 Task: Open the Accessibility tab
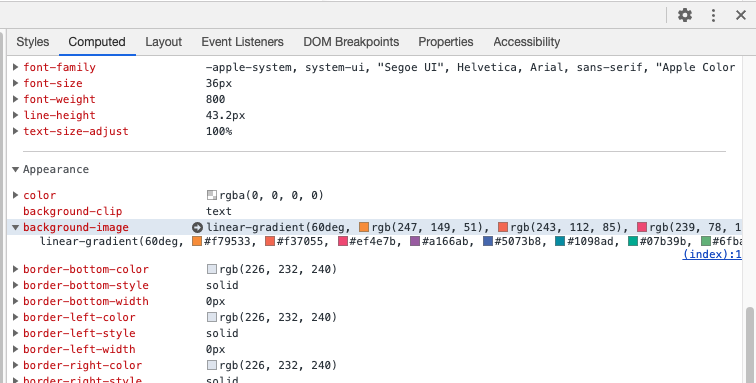526,42
